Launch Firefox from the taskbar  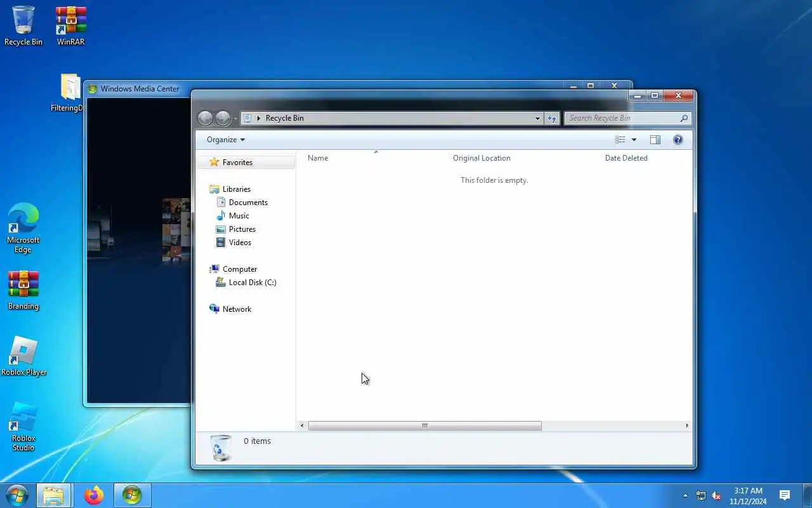pos(94,495)
